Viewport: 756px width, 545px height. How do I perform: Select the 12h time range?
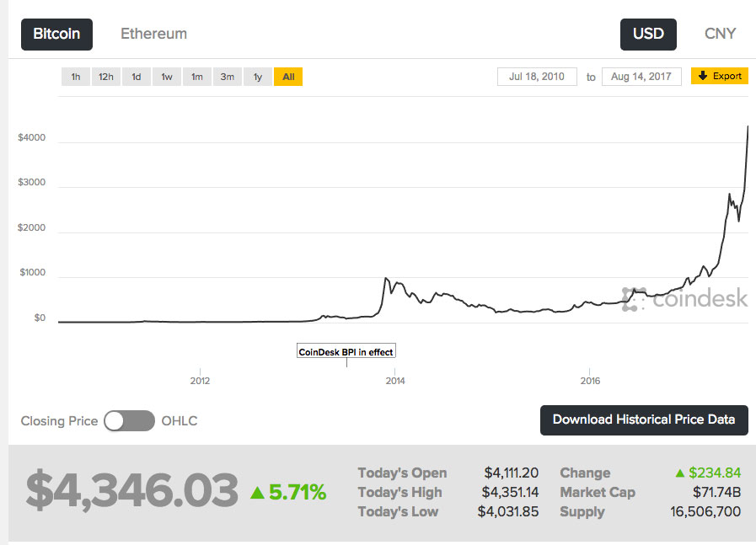click(x=105, y=76)
